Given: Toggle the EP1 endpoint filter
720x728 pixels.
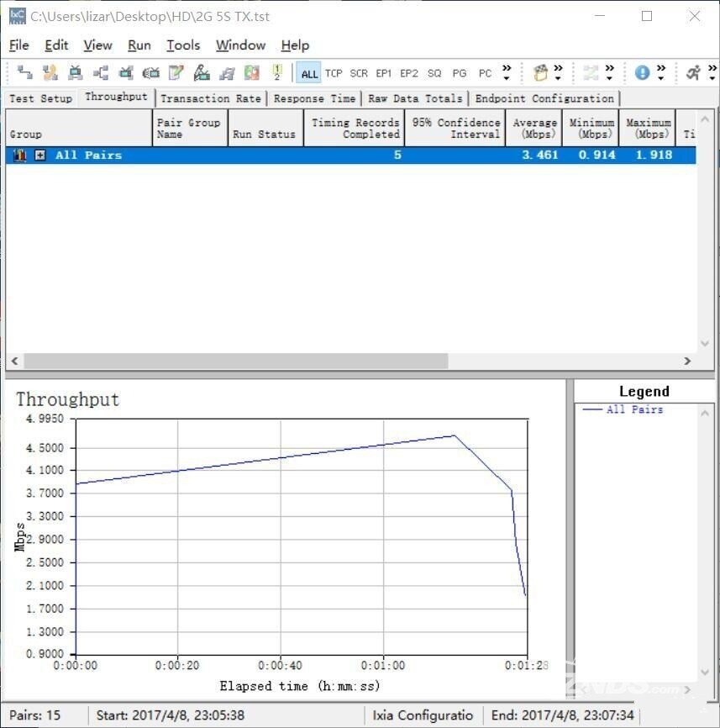Looking at the screenshot, I should click(383, 73).
